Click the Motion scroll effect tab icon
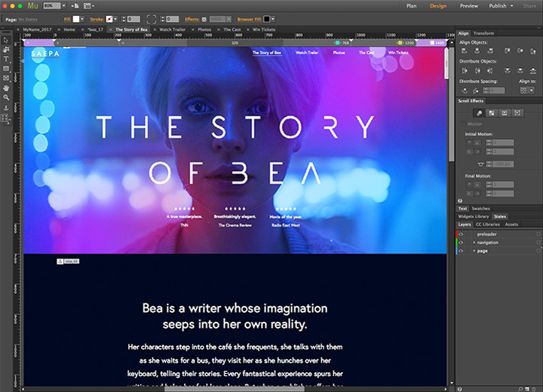543x392 pixels. tap(479, 112)
